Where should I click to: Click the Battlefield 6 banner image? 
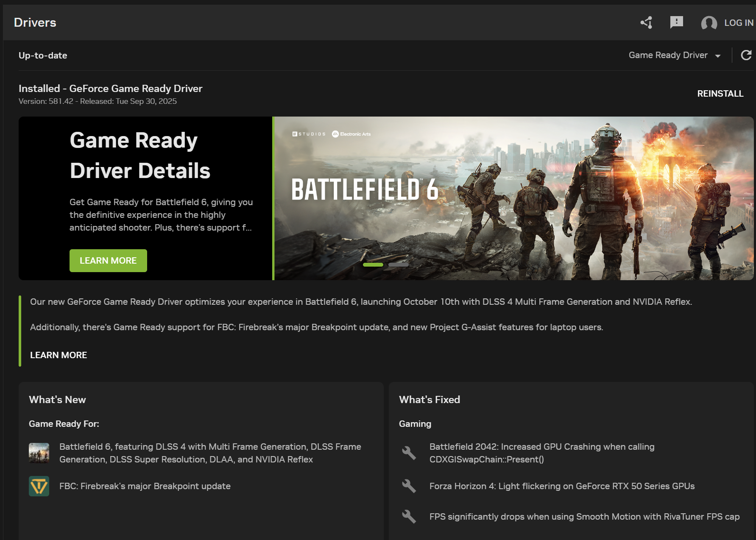(x=514, y=198)
